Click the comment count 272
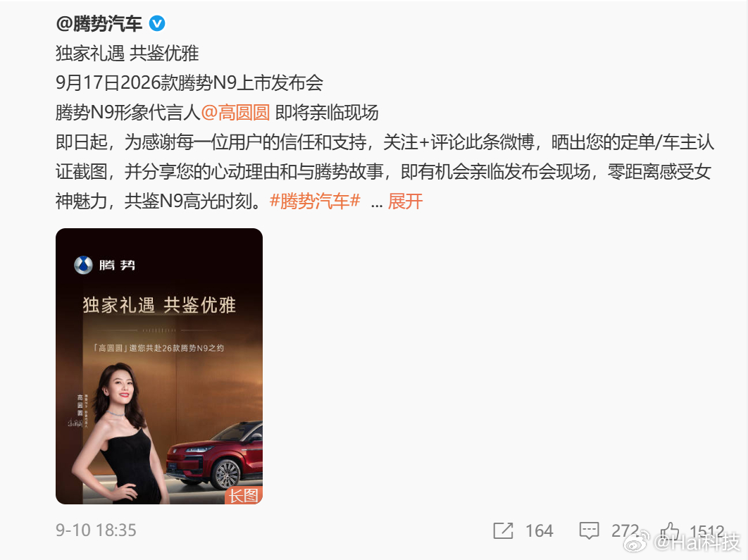Viewport: 748px width, 560px height. (625, 531)
